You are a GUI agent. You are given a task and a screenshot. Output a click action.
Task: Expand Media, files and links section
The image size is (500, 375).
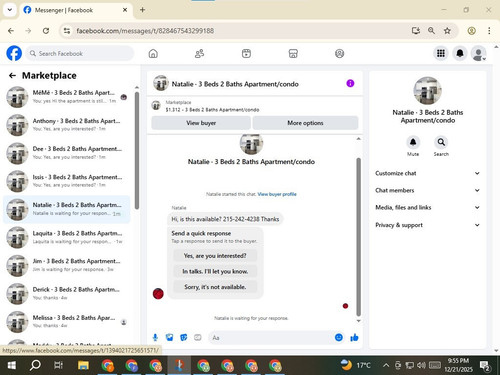coord(428,207)
